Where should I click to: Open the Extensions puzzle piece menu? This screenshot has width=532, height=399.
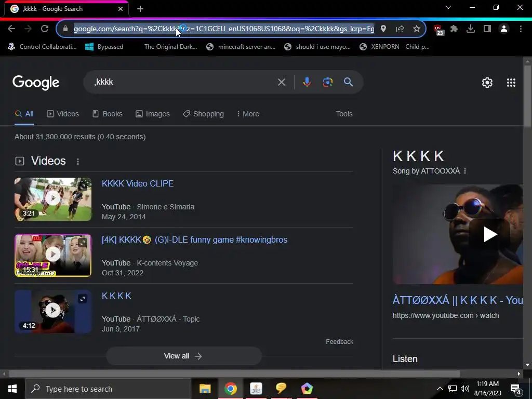pyautogui.click(x=454, y=29)
